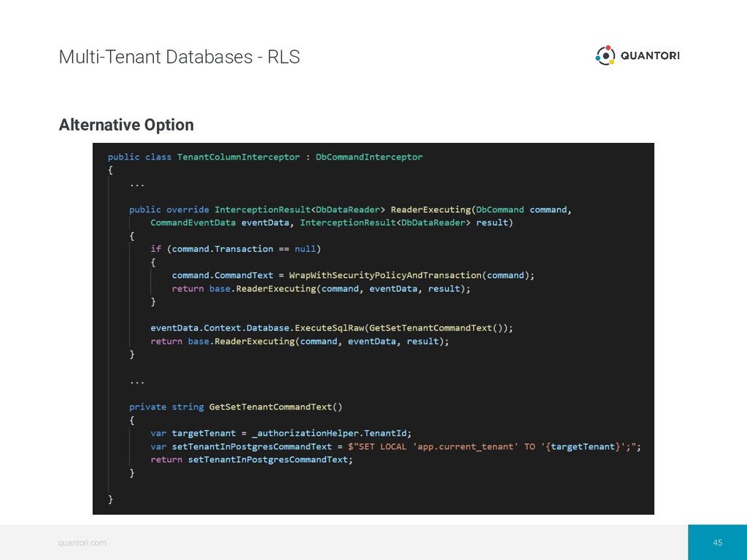Click 'ReaderExecuting(' in the override method signature

[x=433, y=209]
